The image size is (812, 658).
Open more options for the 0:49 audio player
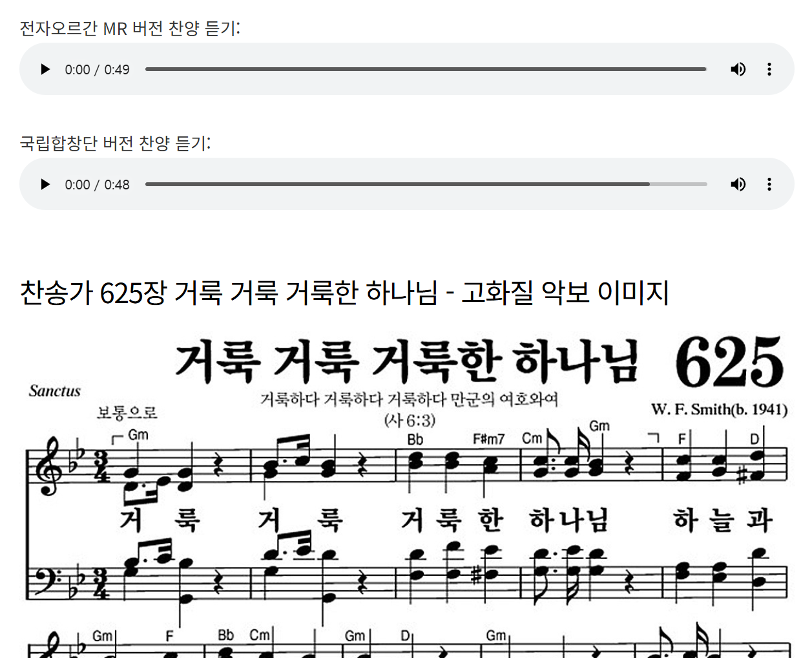(769, 69)
